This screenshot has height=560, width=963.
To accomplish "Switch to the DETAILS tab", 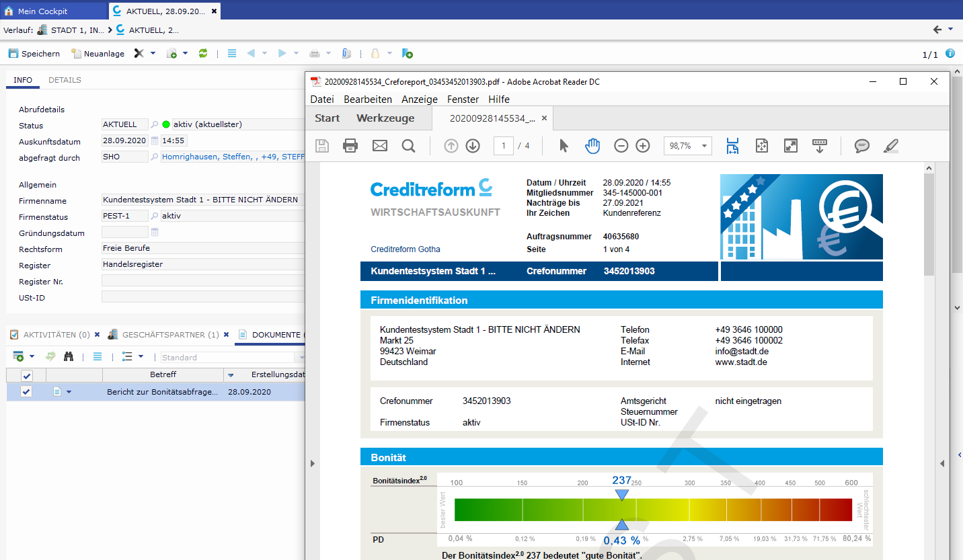I will (65, 80).
